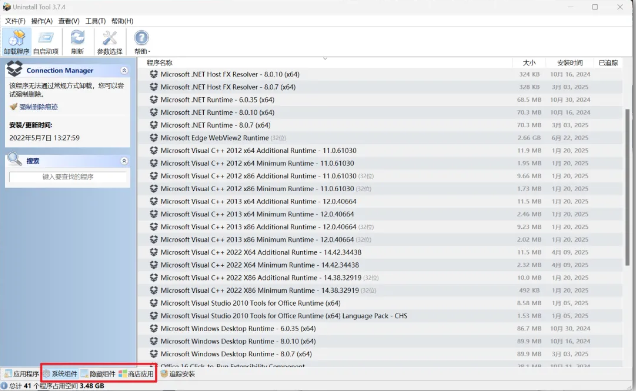636x391 pixels.
Task: Click icon of Visual C++ 2013 x86 Minimum Runtime
Action: [x=154, y=239]
